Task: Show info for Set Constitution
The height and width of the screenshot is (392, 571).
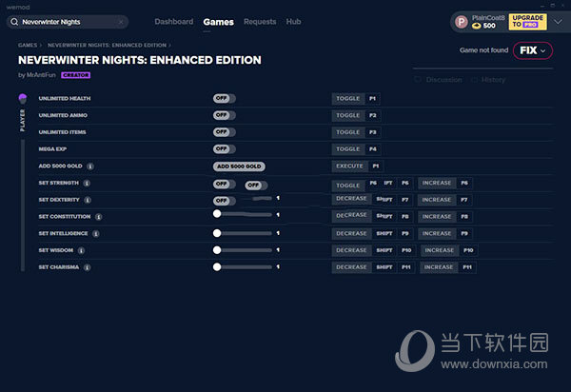Action: point(97,217)
